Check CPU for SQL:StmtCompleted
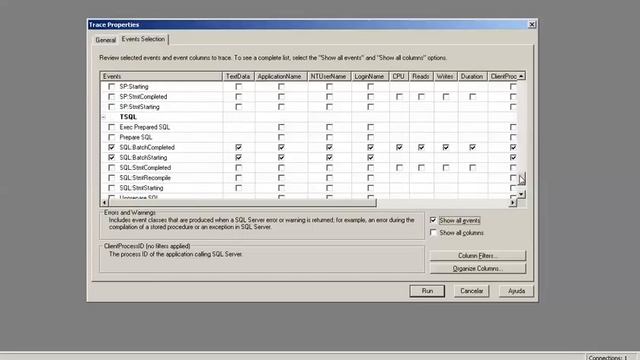This screenshot has width=640, height=360. [x=399, y=168]
